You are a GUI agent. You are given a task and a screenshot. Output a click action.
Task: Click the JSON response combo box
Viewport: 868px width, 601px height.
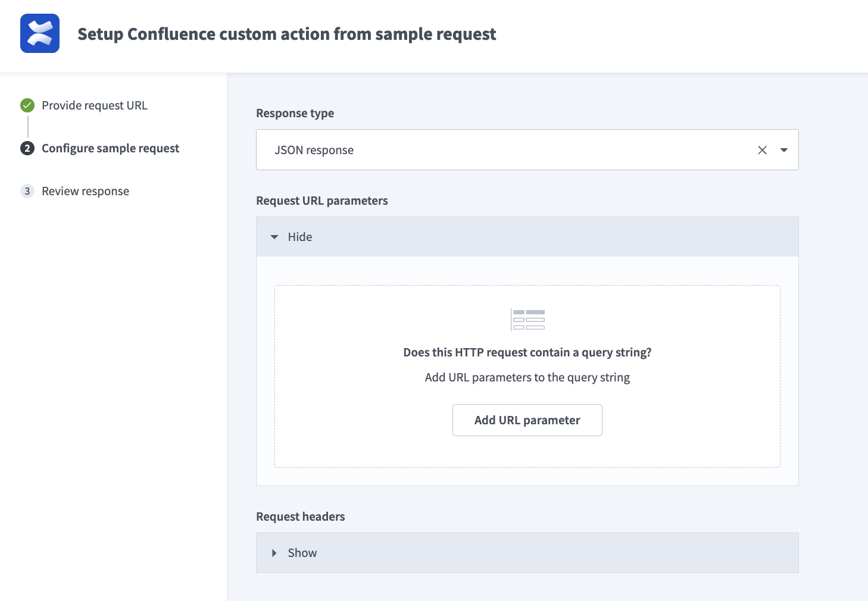pyautogui.click(x=506, y=150)
